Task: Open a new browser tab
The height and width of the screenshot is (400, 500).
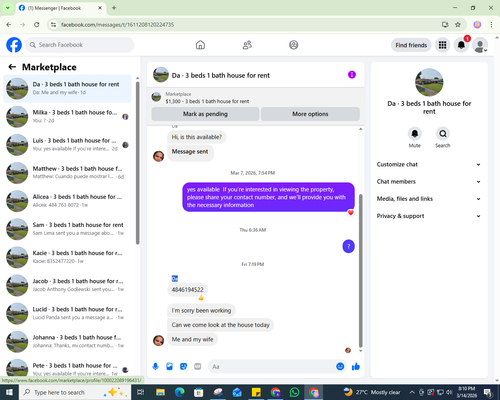Action: (114, 8)
